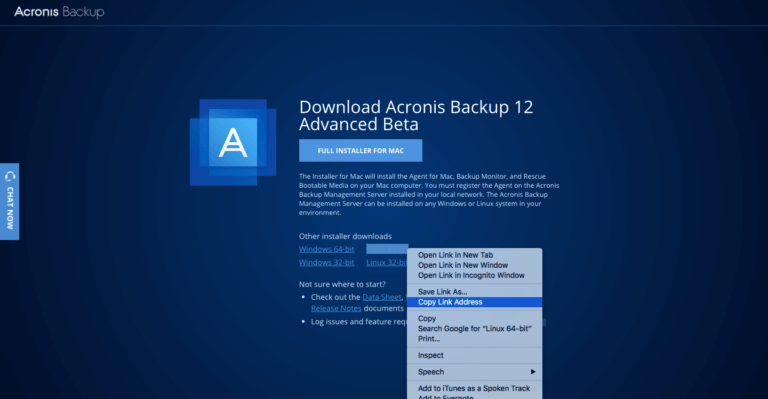Click the "Other installer downloads" label
Screen dimensions: 768x399
[x=345, y=236]
